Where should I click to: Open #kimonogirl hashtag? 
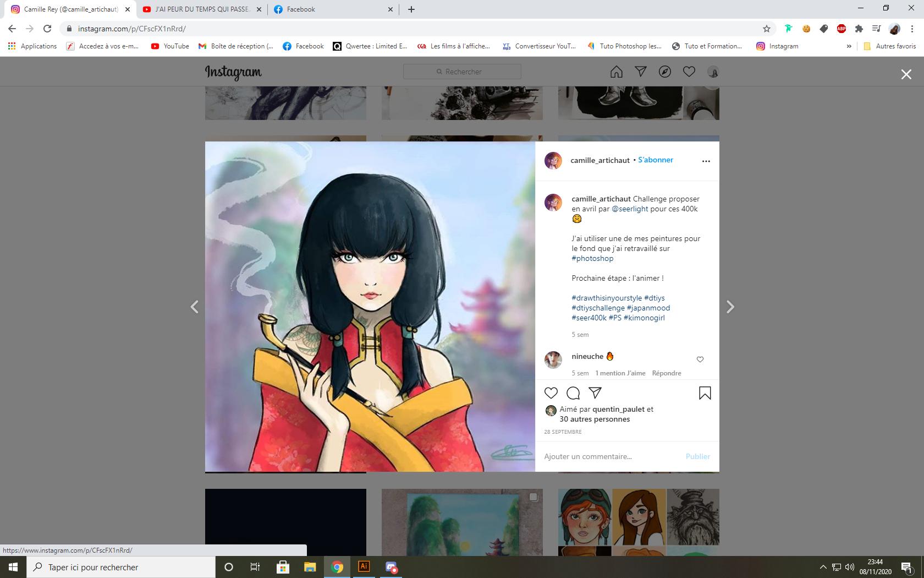click(644, 318)
